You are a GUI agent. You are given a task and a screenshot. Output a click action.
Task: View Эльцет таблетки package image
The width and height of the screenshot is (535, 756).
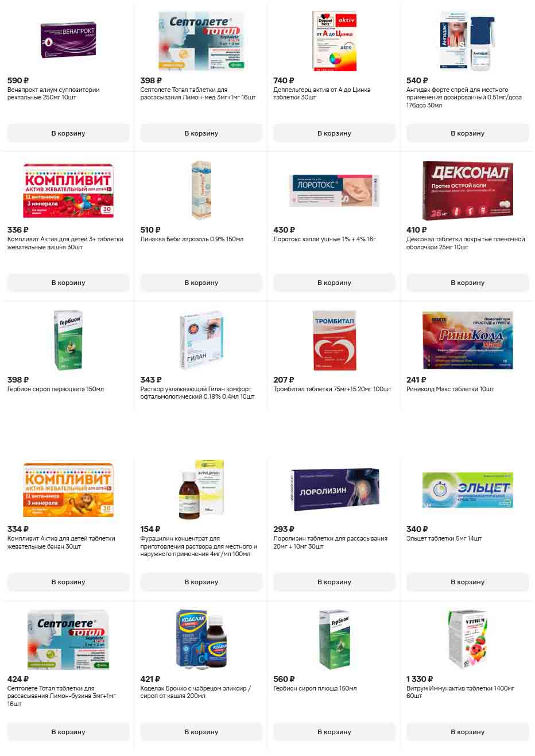pos(467,490)
